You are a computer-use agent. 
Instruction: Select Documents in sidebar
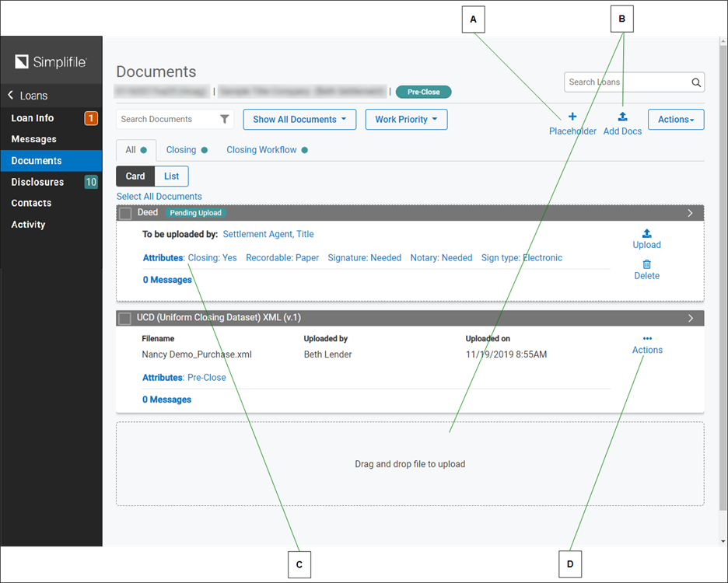tap(51, 161)
